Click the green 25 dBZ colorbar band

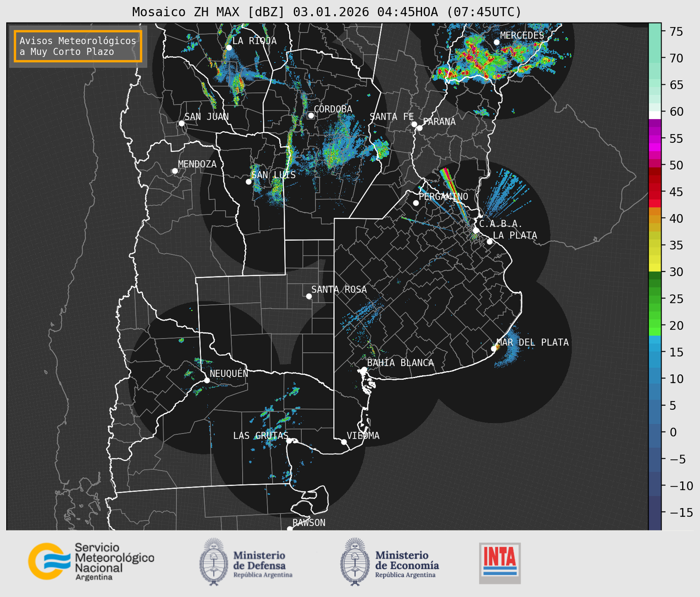click(x=655, y=299)
